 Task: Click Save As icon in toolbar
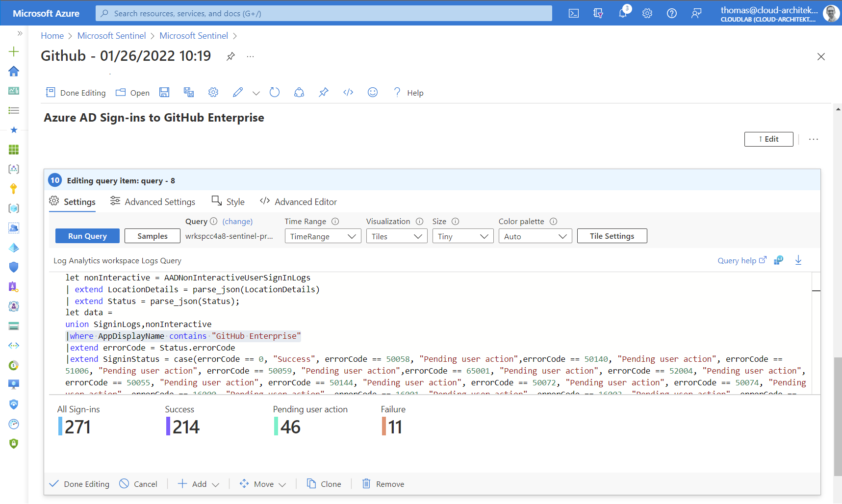[189, 92]
